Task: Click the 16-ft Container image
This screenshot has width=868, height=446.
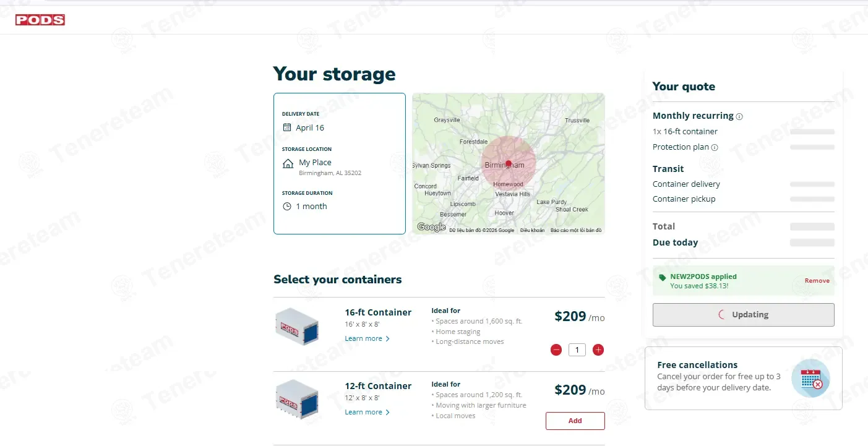Action: [298, 325]
